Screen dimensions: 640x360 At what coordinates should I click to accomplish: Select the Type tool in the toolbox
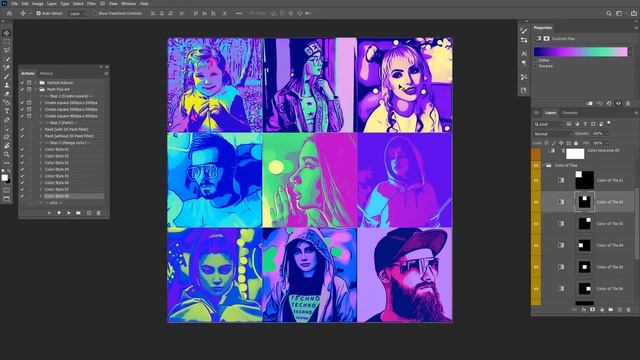[x=6, y=111]
